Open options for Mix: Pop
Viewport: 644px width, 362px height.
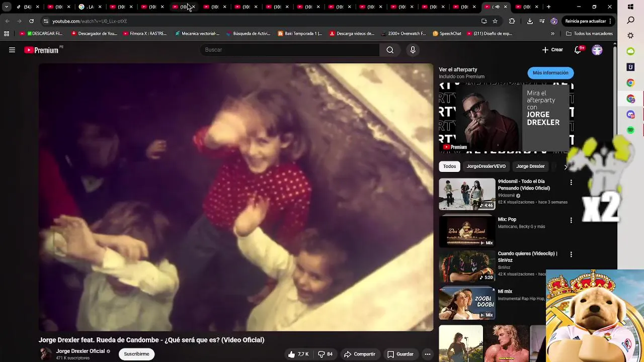click(x=571, y=220)
